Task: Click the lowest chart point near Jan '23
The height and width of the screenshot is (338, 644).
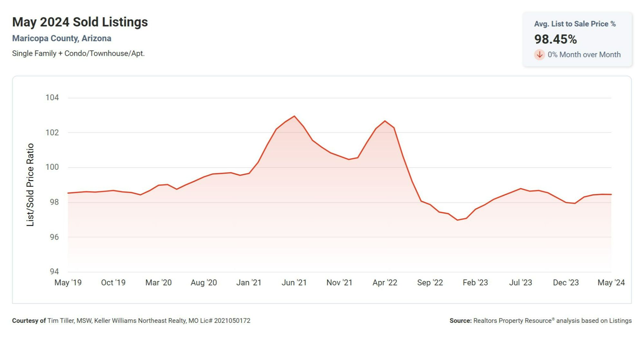Action: [457, 220]
